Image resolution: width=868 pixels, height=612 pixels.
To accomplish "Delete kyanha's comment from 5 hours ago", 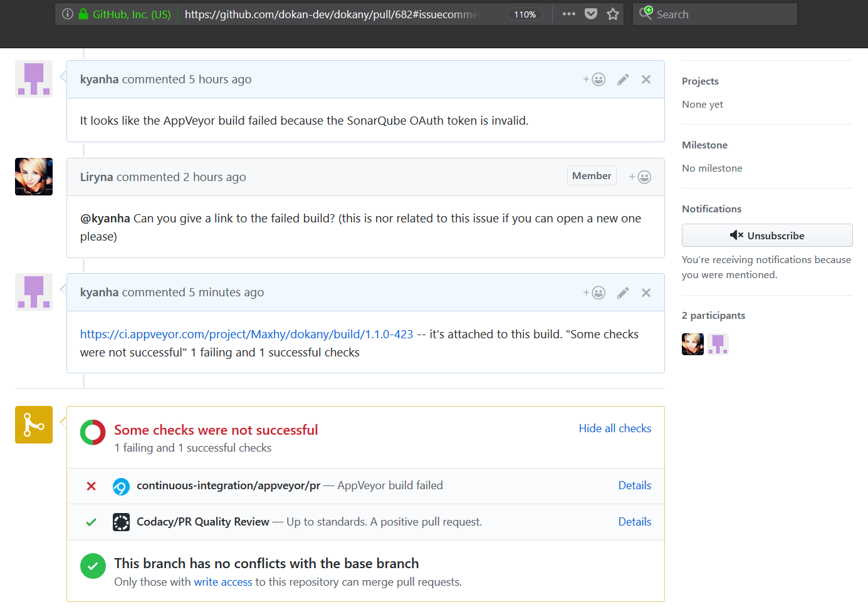I will [x=646, y=80].
